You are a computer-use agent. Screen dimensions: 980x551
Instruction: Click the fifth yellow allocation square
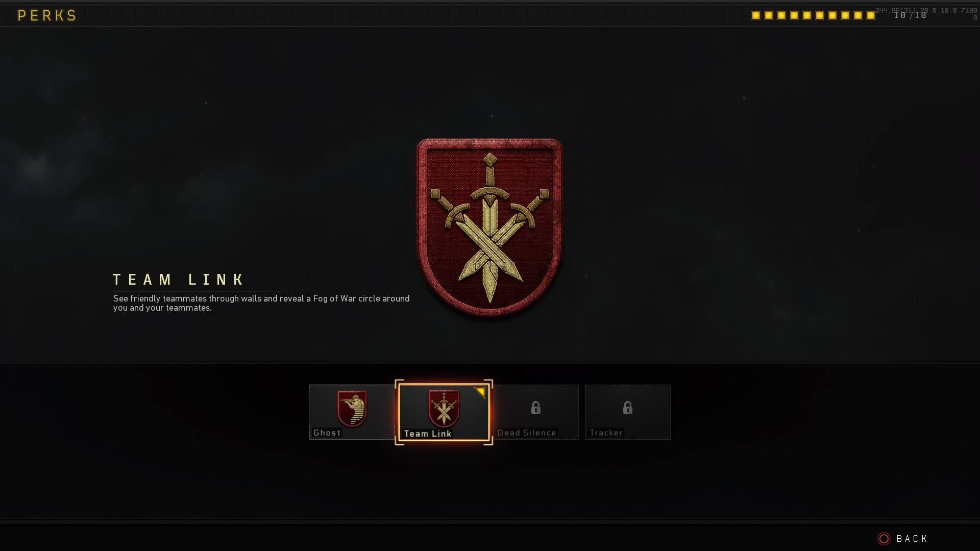coord(807,15)
